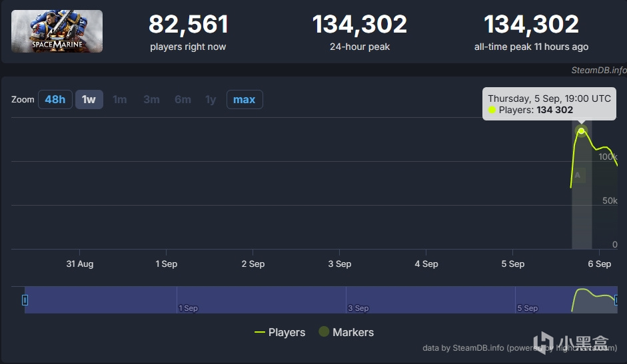Click the '100k' y-axis label

[608, 156]
